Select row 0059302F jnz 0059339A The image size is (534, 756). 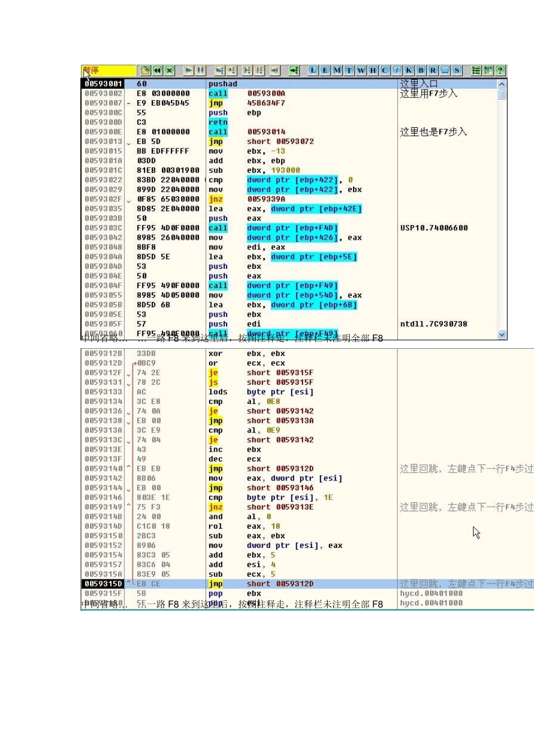tap(289, 199)
